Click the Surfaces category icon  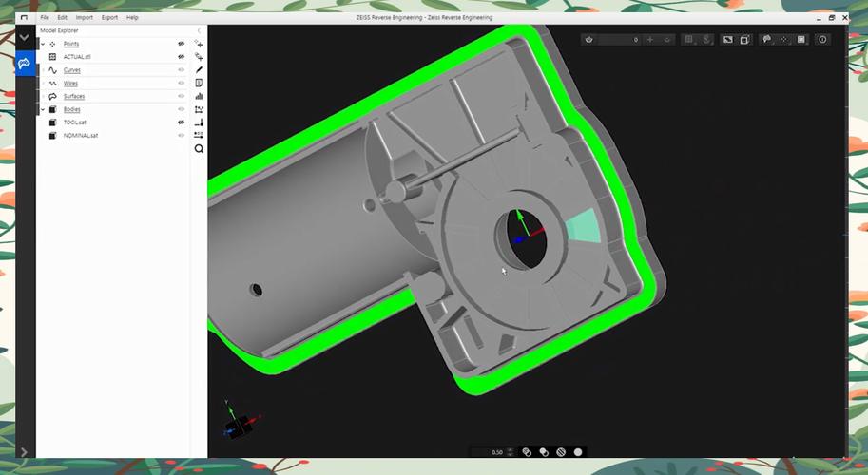[52, 96]
